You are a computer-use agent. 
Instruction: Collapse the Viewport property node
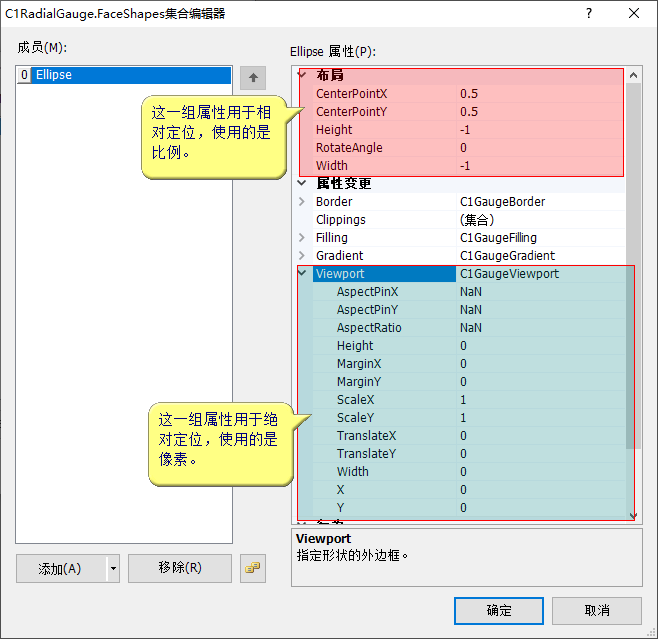pyautogui.click(x=303, y=273)
